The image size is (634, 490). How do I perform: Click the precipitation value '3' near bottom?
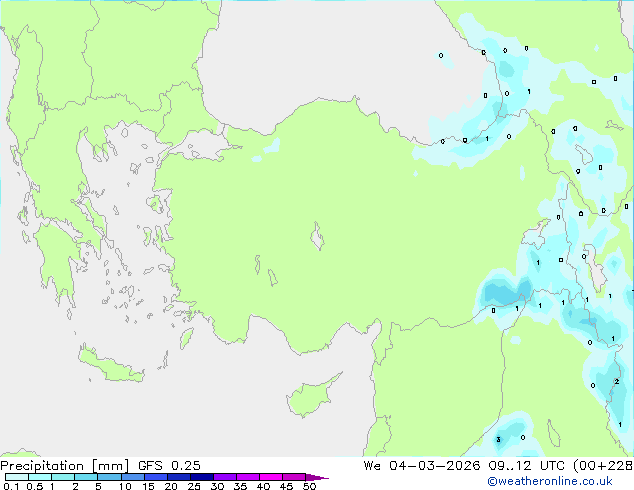pyautogui.click(x=498, y=439)
